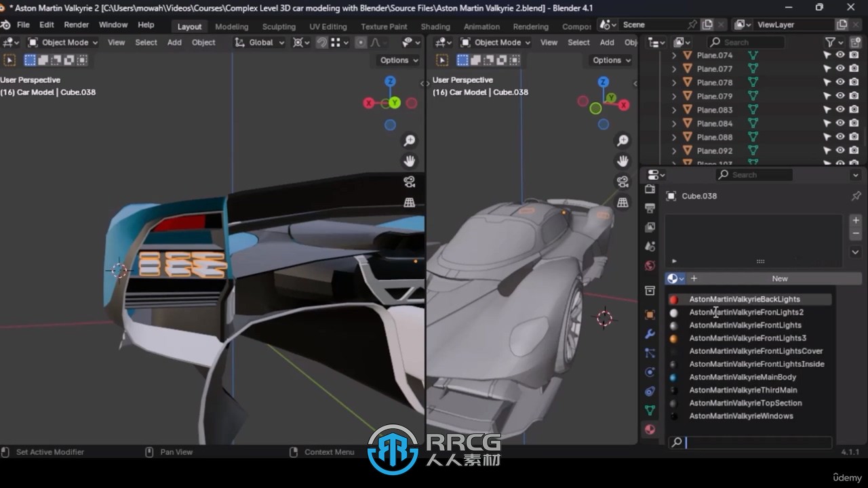The width and height of the screenshot is (868, 488).
Task: Open the Object Constraints tab icon
Action: (x=650, y=391)
